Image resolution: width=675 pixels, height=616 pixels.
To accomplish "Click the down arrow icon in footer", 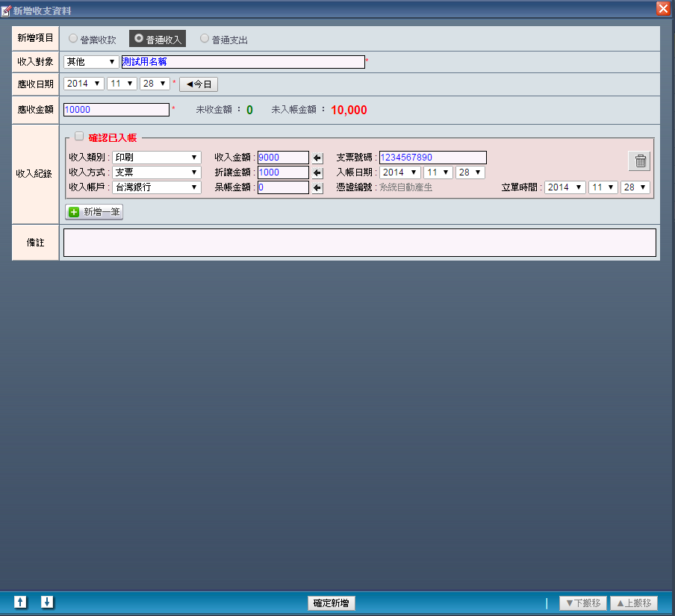I will (47, 602).
